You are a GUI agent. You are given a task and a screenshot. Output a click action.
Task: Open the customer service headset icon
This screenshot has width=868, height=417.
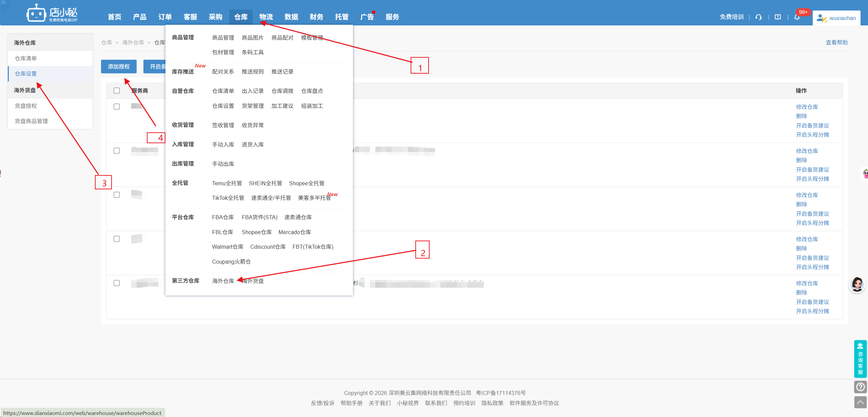pyautogui.click(x=758, y=17)
